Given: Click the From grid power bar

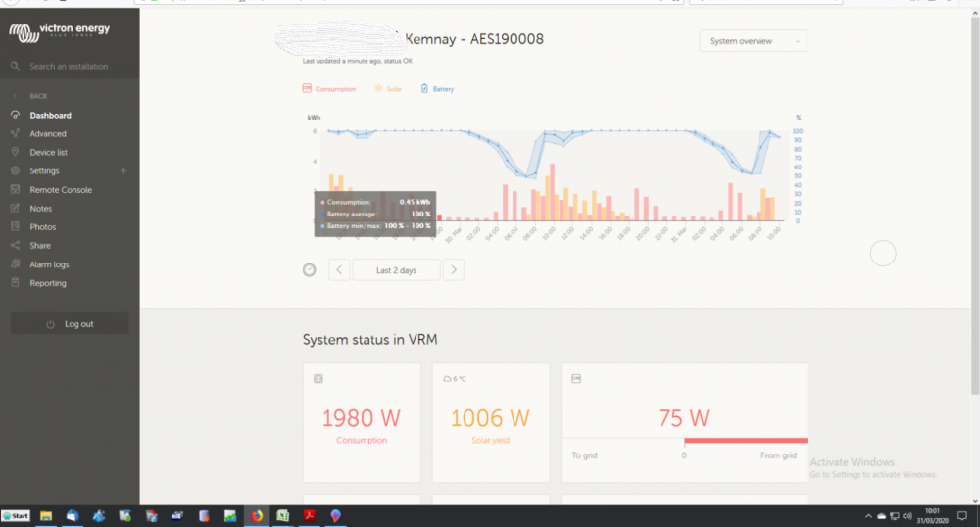Looking at the screenshot, I should coord(746,441).
